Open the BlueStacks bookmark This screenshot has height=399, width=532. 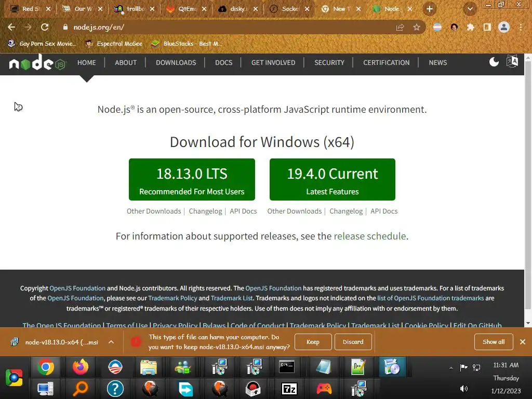pos(187,44)
